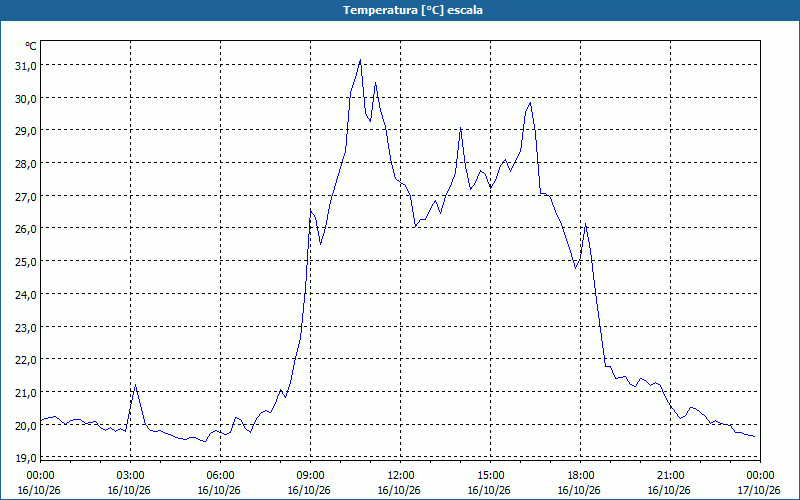Select the 27,0 Y-axis label
The height and width of the screenshot is (500, 800).
pos(26,196)
